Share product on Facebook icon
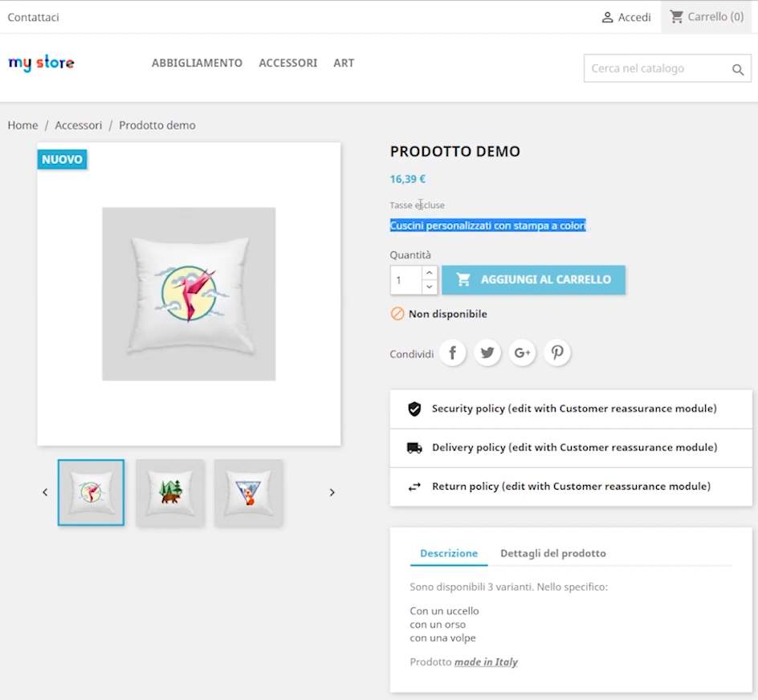Image resolution: width=758 pixels, height=700 pixels. tap(453, 352)
